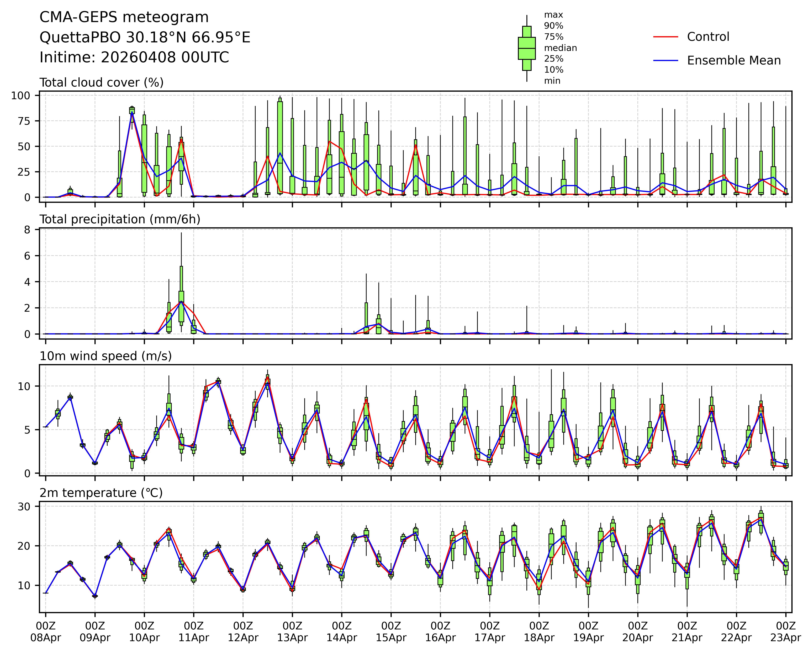Viewport: 812px width, 654px height.
Task: Click the 00Z 11Apr axis label
Action: tap(194, 632)
